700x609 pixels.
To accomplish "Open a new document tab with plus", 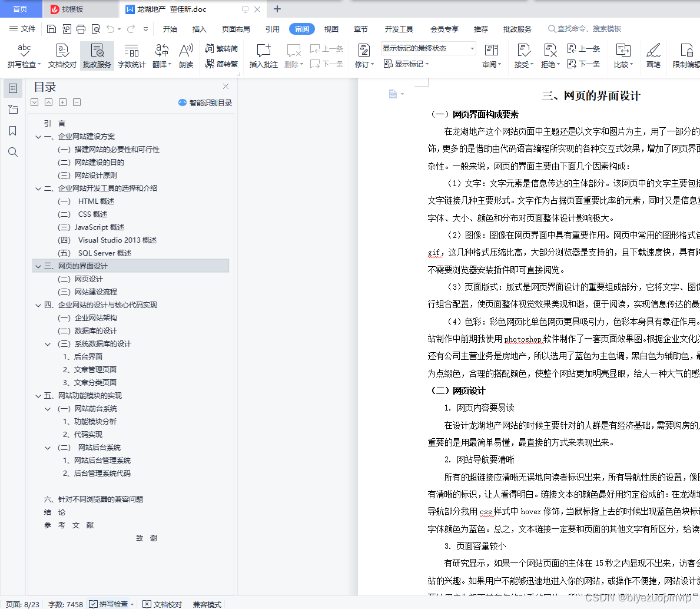I will coord(277,9).
